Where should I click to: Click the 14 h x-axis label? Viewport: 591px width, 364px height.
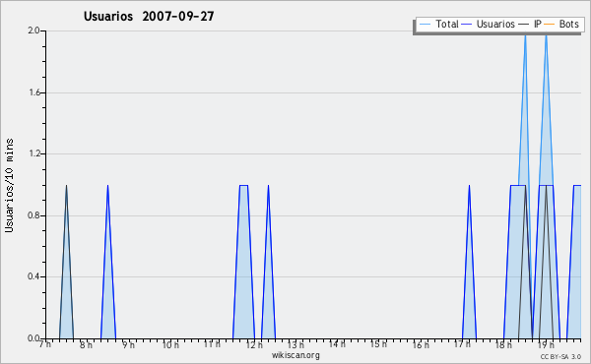point(337,344)
